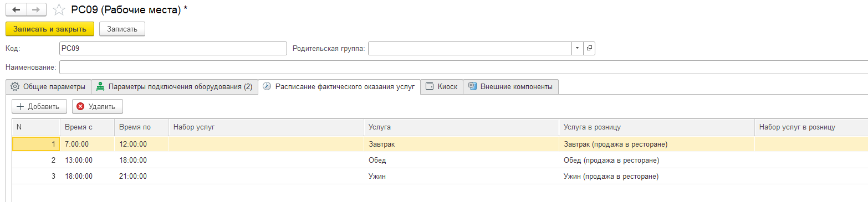Click the Услуга в розницу column header
This screenshot has width=868, height=202.
(x=657, y=127)
